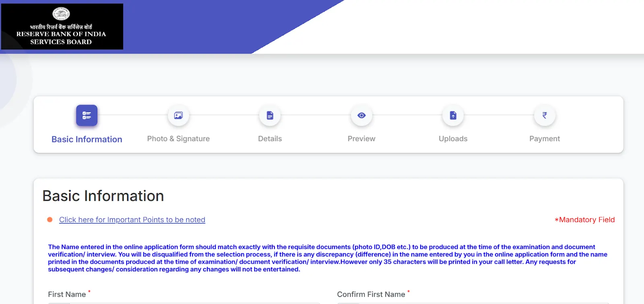Click the Mandatory Field red text

point(584,220)
